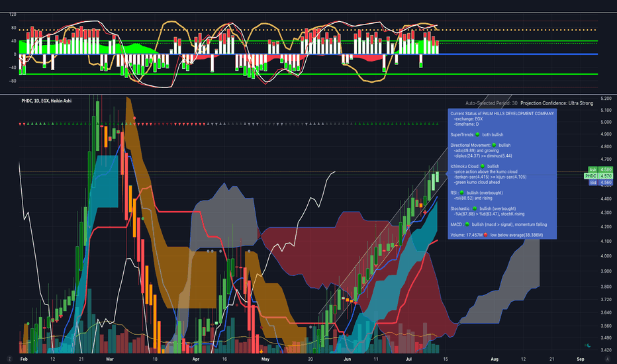Screen dimensions: 617x364
Task: Click the 5.000 price axis value
Action: click(x=606, y=122)
